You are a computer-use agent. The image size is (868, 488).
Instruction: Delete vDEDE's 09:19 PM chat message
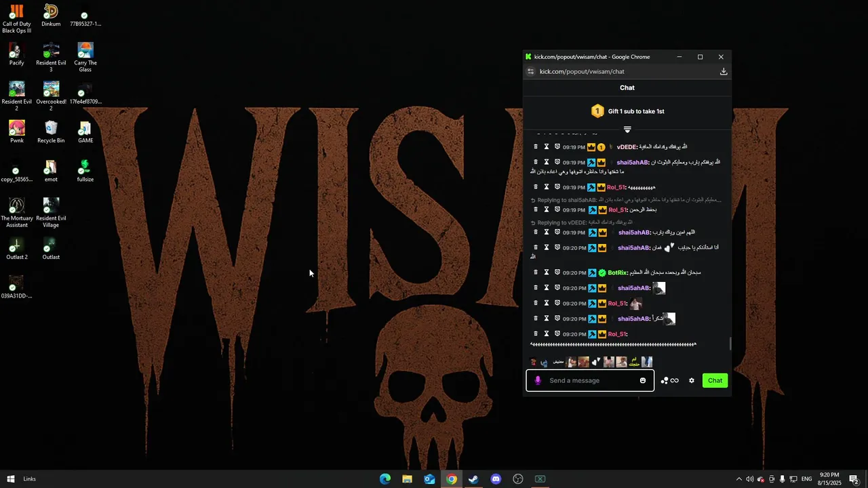coord(536,147)
